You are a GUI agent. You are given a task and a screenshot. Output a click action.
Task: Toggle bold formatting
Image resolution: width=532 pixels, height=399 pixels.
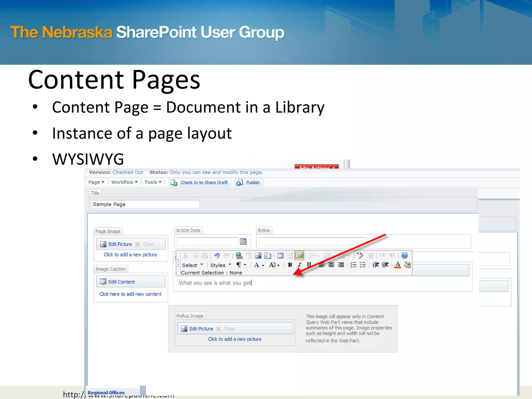pyautogui.click(x=290, y=265)
